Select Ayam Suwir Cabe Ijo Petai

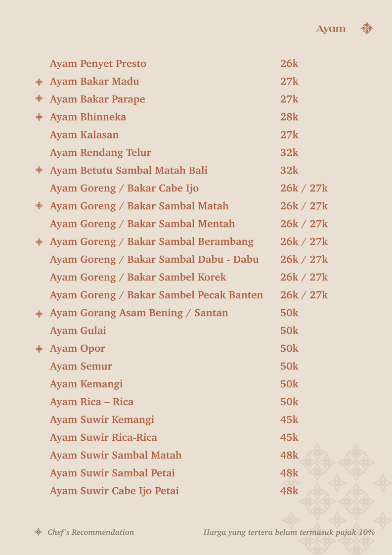click(114, 491)
